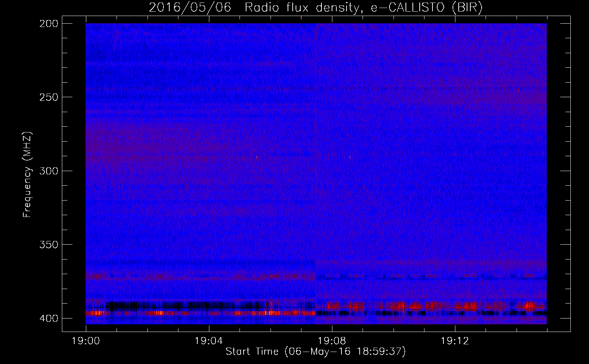Click the 19:00 time tick label
The image size is (589, 364).
(86, 341)
